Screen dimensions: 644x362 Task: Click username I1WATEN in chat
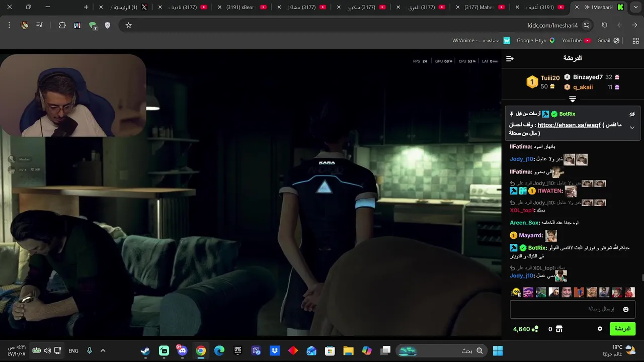click(550, 191)
